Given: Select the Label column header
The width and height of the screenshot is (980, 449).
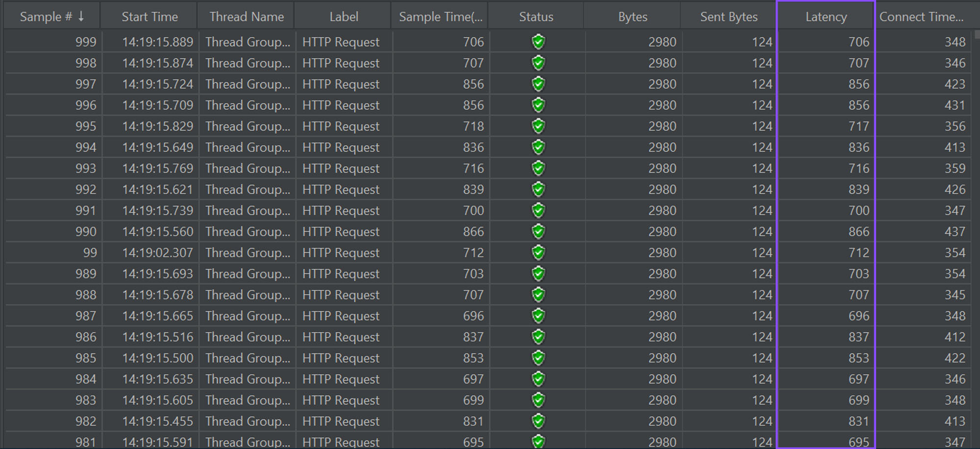Looking at the screenshot, I should click(343, 17).
